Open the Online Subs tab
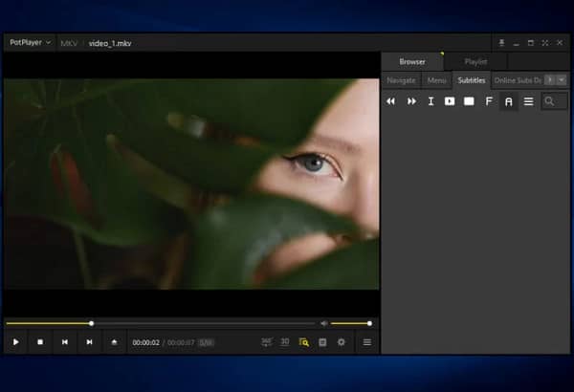 (x=518, y=80)
